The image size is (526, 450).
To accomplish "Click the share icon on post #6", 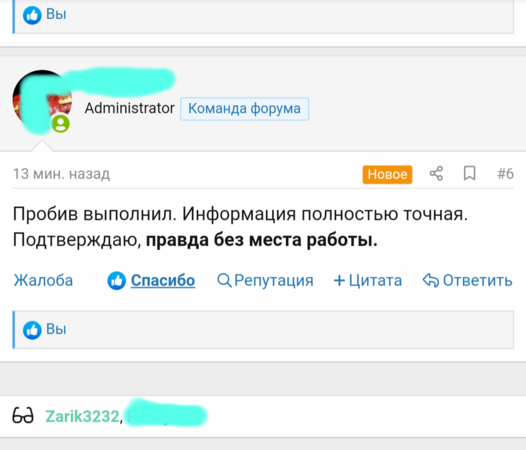I will tap(436, 174).
